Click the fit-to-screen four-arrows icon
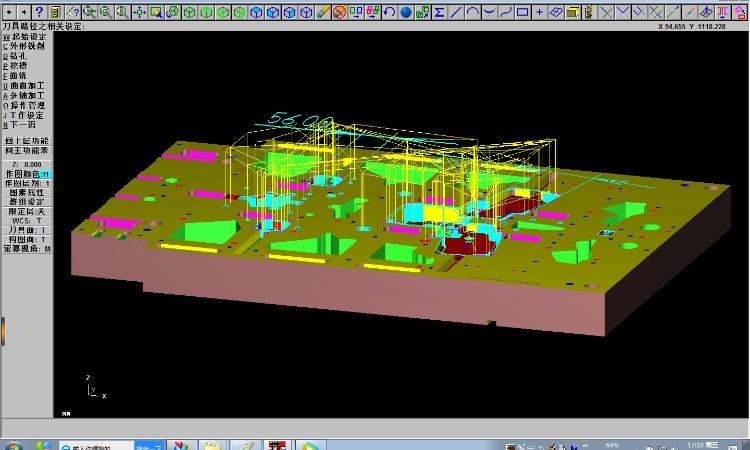Viewport: 750px width, 450px height. tap(139, 12)
